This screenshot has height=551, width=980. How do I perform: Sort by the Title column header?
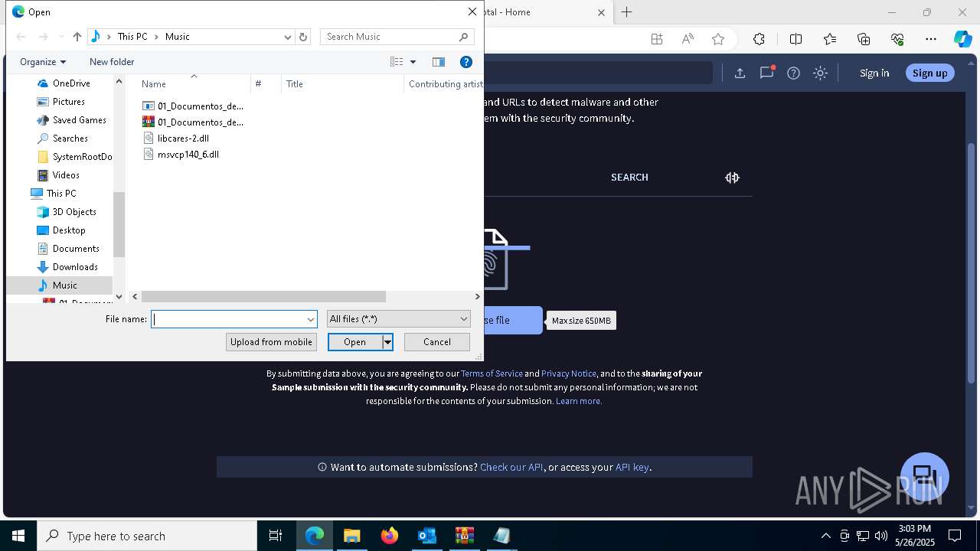295,84
